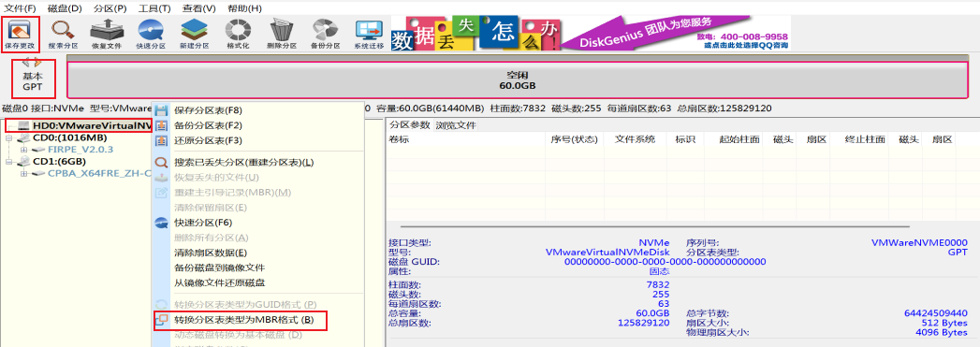Click the 总字节数 value 64424509440
This screenshot has width=980, height=347.
936,312
